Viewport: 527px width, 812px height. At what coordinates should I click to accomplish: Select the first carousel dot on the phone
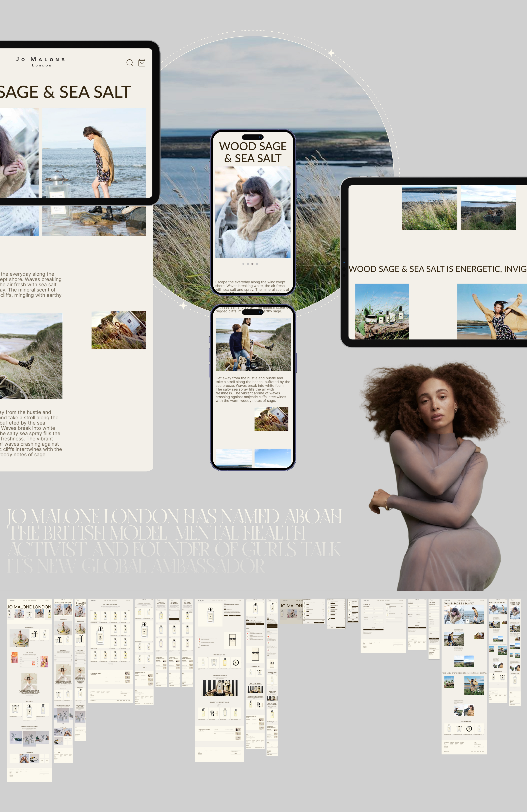(243, 264)
